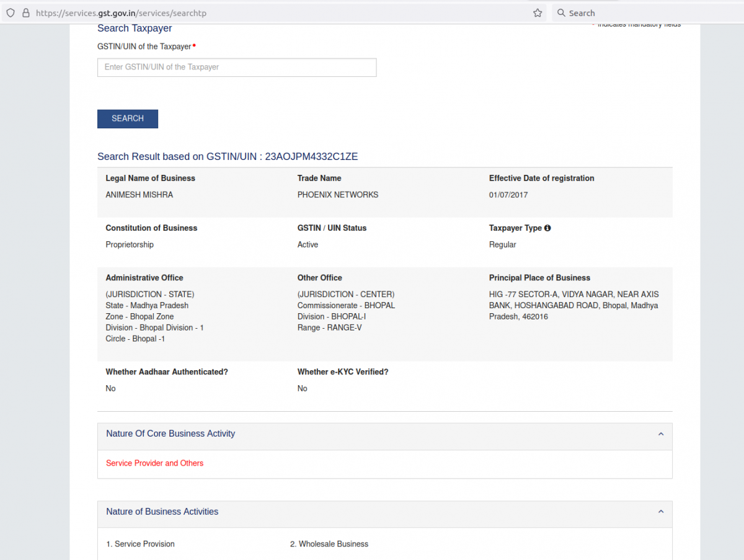
Task: Click the legal name ANIMESH MISHRA
Action: coord(139,195)
